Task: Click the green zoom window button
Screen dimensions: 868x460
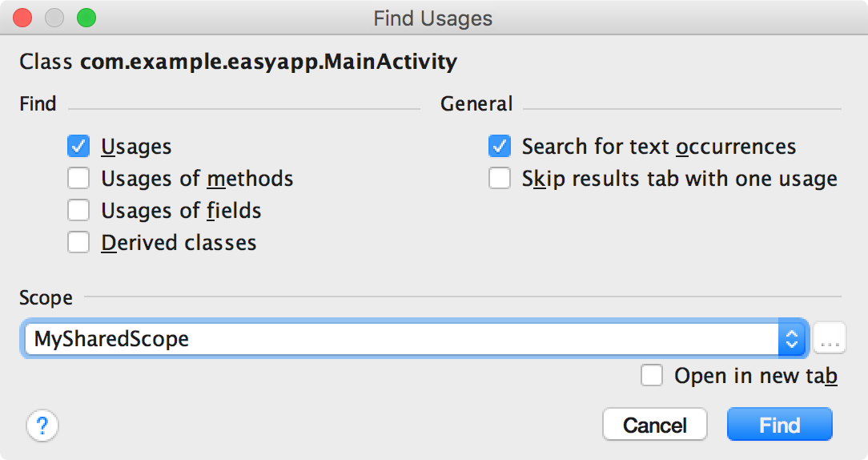Action: pos(85,17)
